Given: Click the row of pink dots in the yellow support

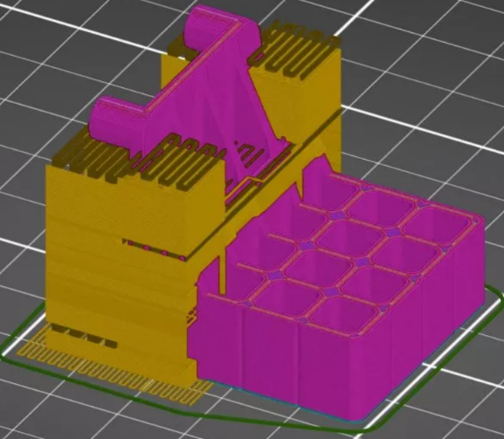Looking at the screenshot, I should [155, 249].
